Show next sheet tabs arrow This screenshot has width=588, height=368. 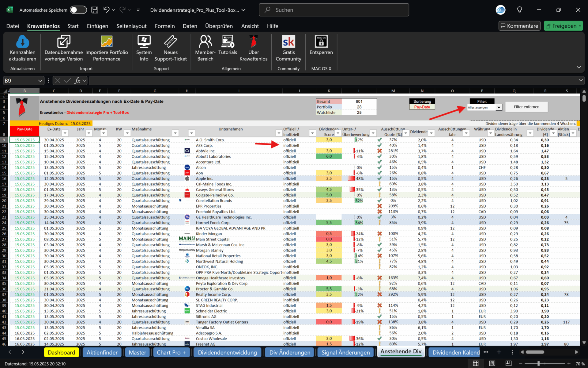click(23, 352)
